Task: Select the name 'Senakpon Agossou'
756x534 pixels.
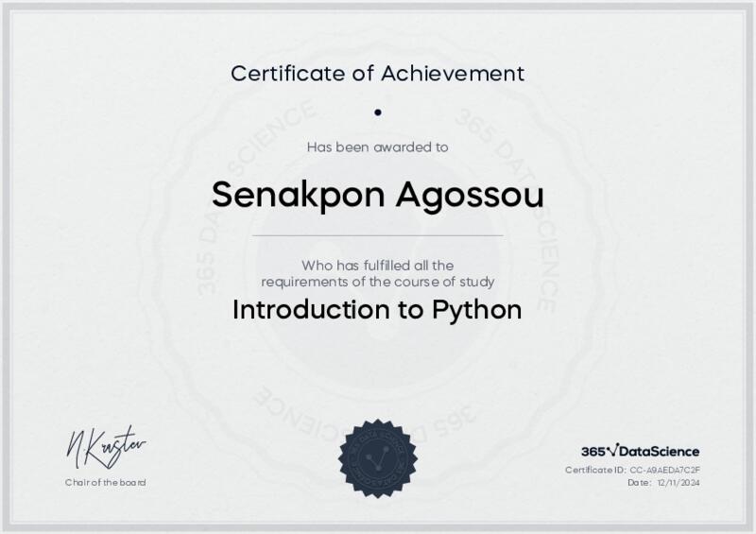Action: [x=377, y=196]
